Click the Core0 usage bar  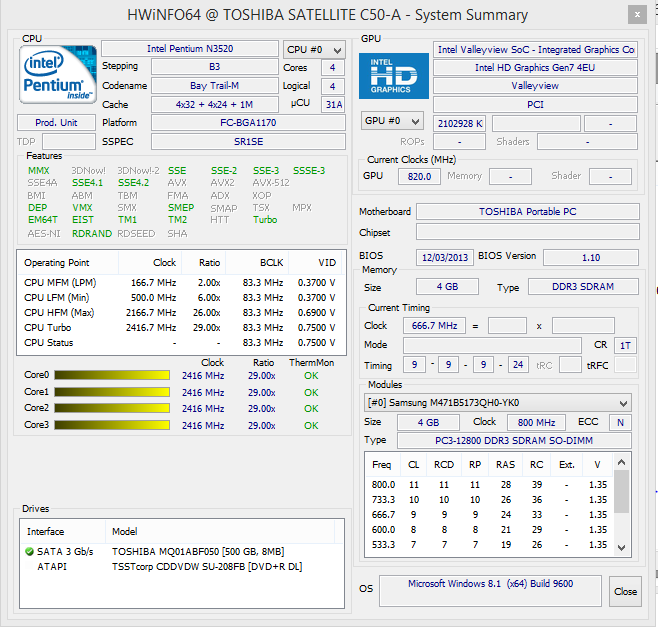pos(112,375)
